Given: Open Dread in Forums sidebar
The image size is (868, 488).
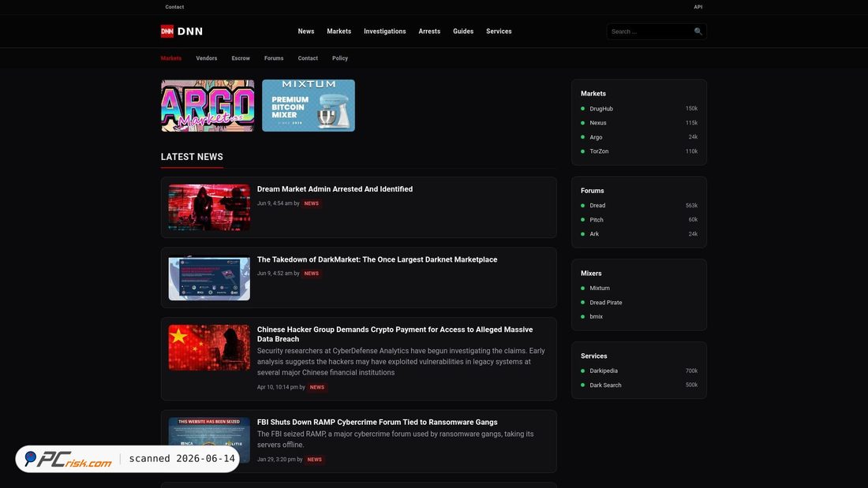Looking at the screenshot, I should click(597, 205).
